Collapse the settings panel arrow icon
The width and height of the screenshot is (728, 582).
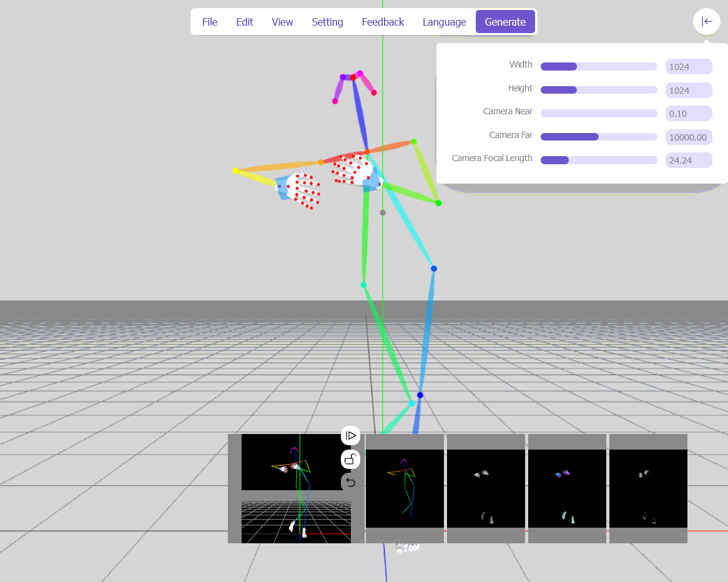point(706,21)
